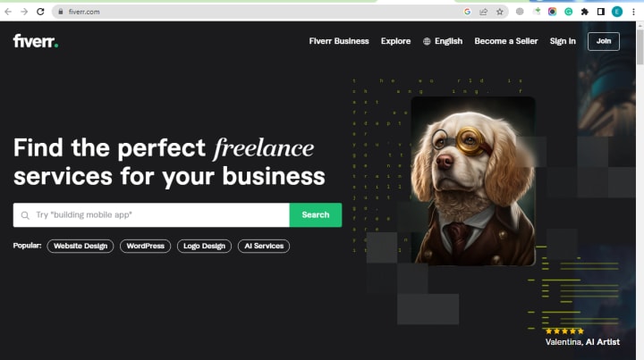Screen dimensions: 644x360
Task: Click the Fiverr logo
Action: click(36, 41)
